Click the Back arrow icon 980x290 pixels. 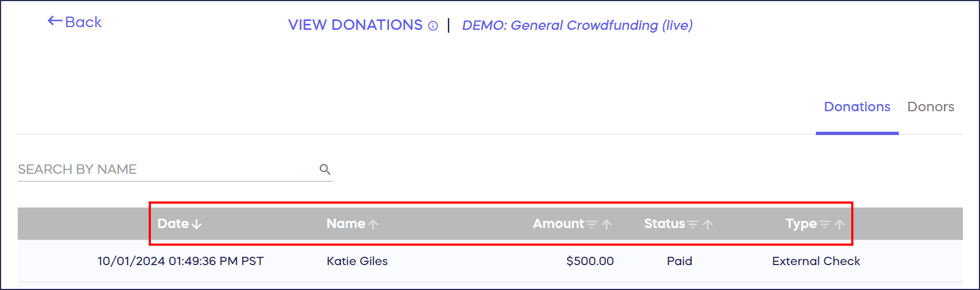[x=55, y=22]
